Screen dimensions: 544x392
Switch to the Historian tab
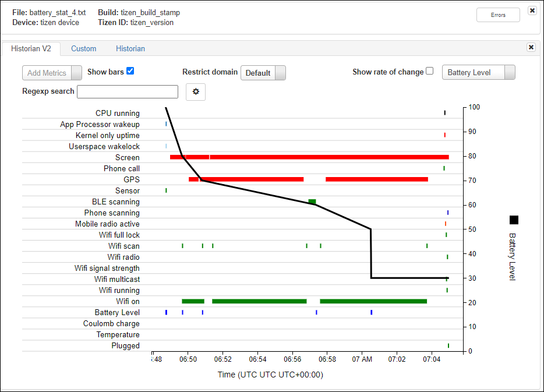(x=130, y=49)
